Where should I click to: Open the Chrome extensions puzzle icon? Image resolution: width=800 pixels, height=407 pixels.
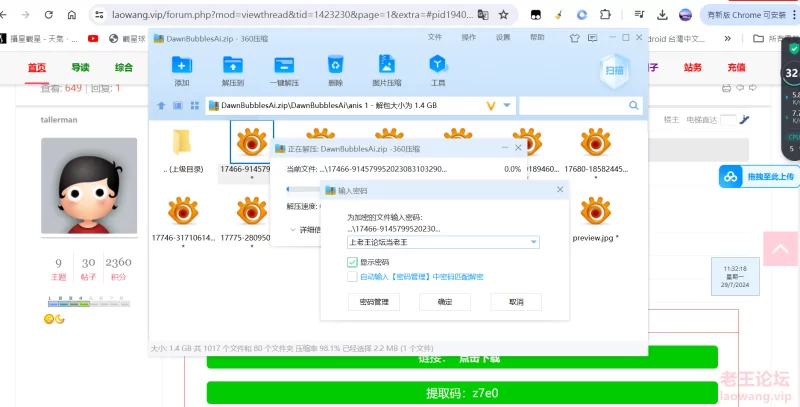(605, 15)
